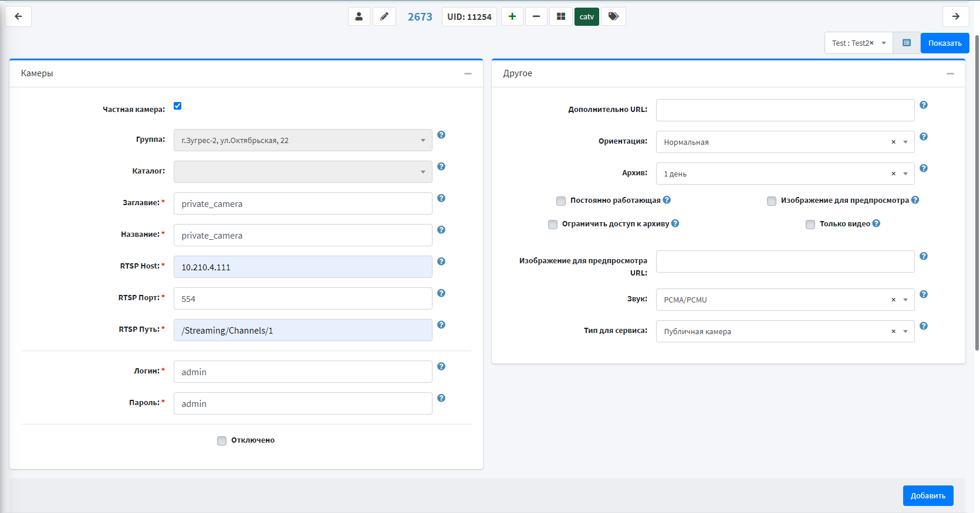Open the grid tiles view icon
The image size is (980, 513).
click(x=560, y=16)
